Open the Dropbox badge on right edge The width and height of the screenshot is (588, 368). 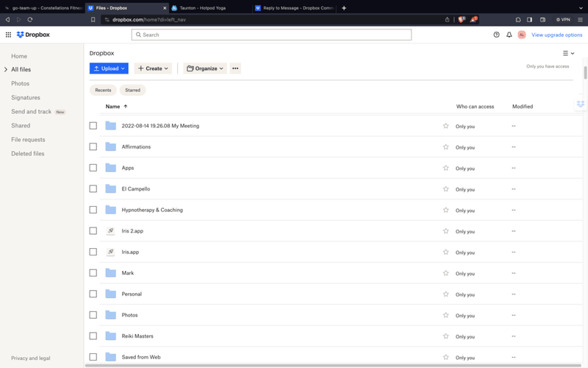pyautogui.click(x=581, y=104)
